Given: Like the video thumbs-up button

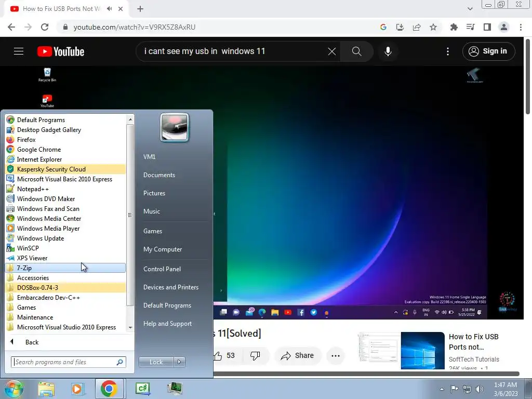Looking at the screenshot, I should pyautogui.click(x=224, y=355).
